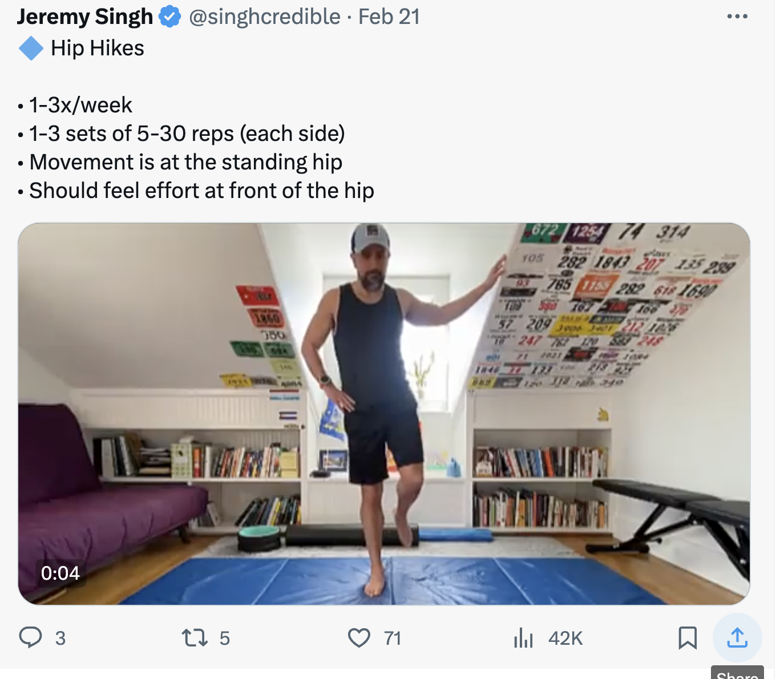Click the share upload arrow icon
This screenshot has width=784, height=679.
point(737,637)
